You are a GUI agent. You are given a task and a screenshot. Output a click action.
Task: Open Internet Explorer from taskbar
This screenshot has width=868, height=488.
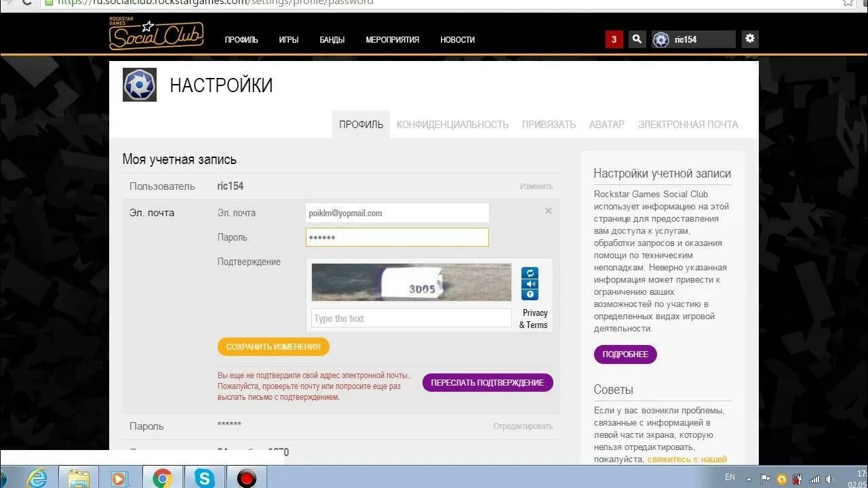(x=37, y=478)
